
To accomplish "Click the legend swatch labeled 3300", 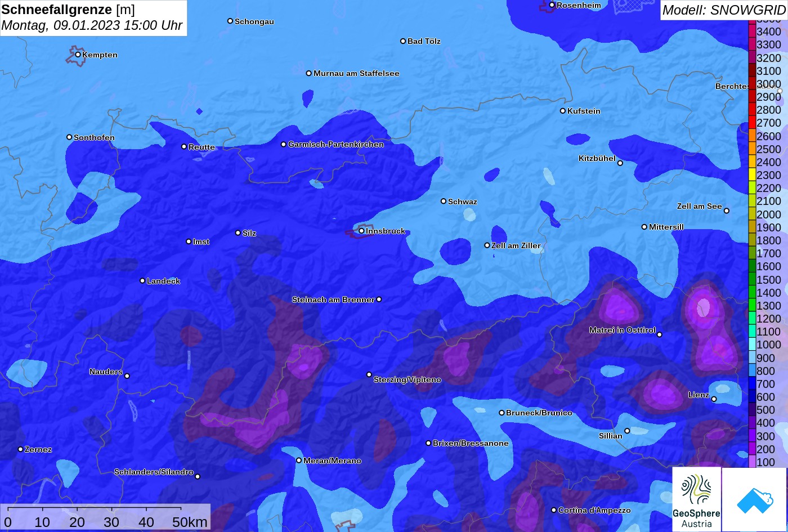I will click(752, 44).
